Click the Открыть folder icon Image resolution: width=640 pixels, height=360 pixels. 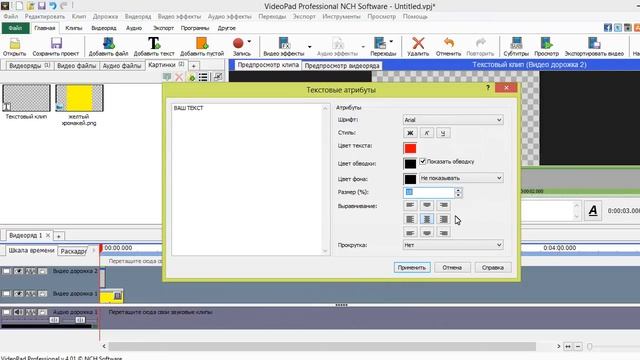click(15, 44)
